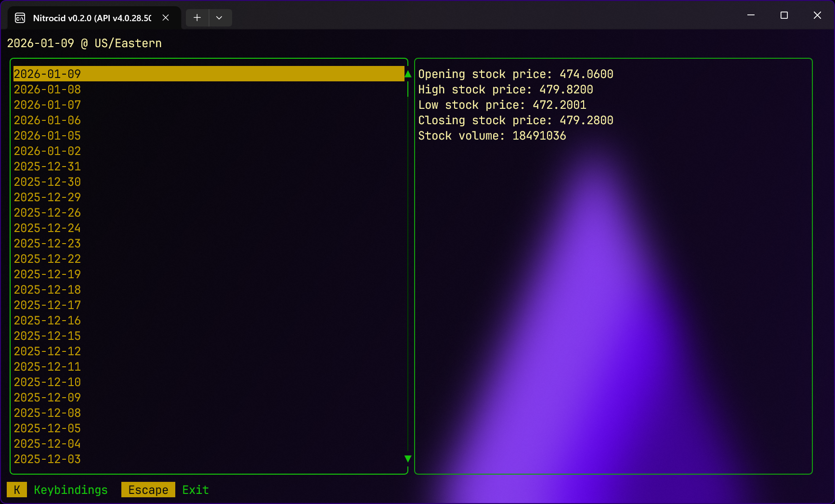835x504 pixels.
Task: Click the scroll down arrow in list
Action: coord(408,459)
